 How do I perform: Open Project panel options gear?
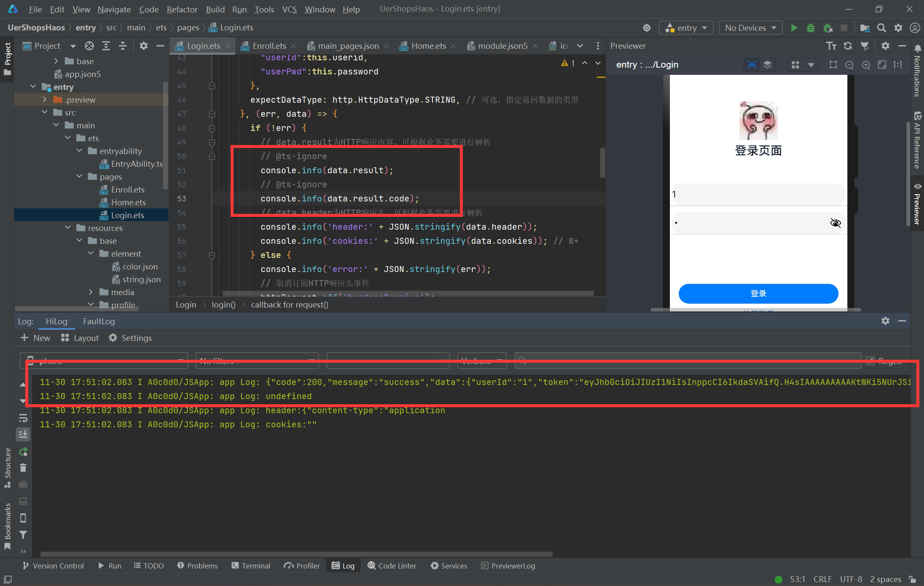pos(144,46)
